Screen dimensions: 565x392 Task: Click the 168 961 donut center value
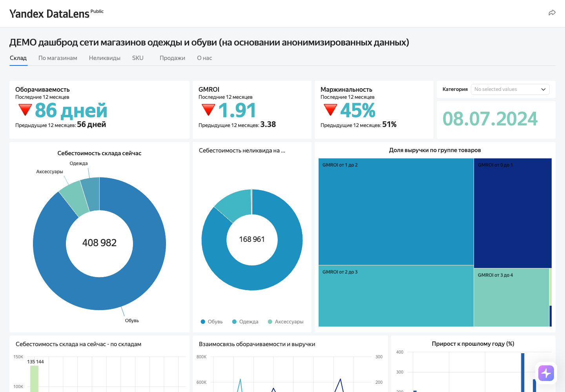pos(252,239)
